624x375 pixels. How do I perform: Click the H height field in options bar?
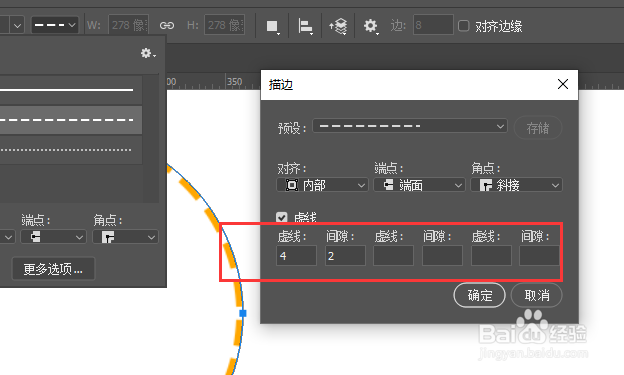click(224, 25)
